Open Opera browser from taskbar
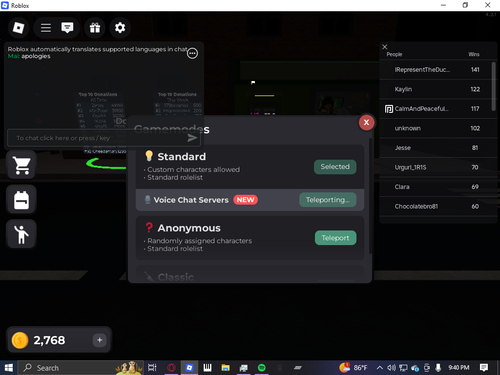The width and height of the screenshot is (500, 375). click(171, 368)
